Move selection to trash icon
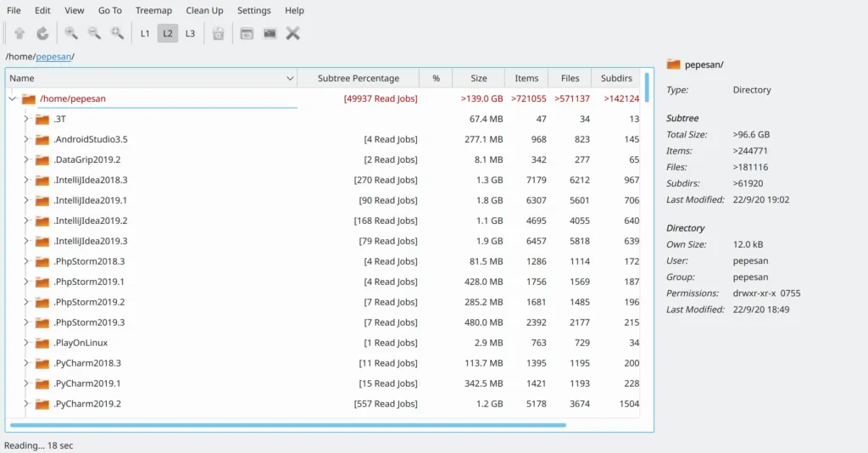The height and width of the screenshot is (453, 868). 218,34
